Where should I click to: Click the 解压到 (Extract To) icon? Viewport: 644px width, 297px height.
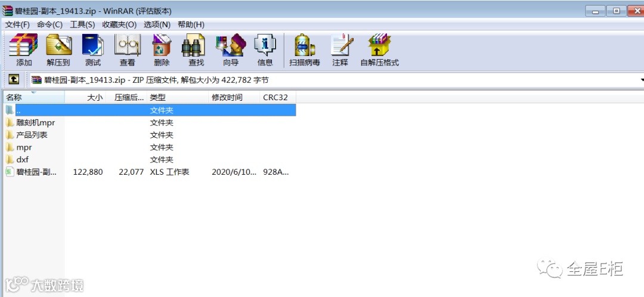coord(58,45)
